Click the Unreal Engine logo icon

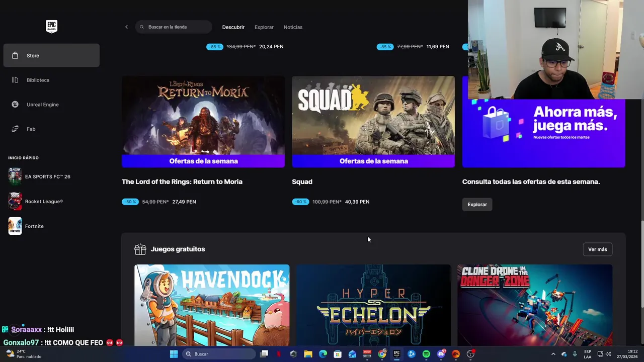[x=15, y=105]
